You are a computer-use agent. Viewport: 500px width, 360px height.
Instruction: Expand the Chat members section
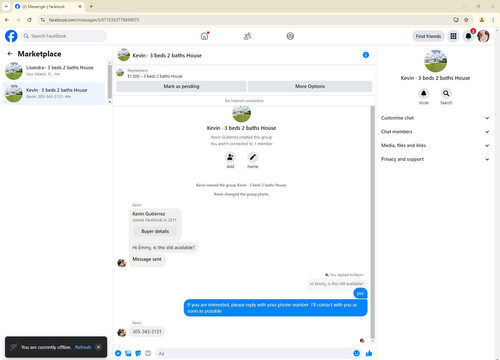tap(435, 132)
